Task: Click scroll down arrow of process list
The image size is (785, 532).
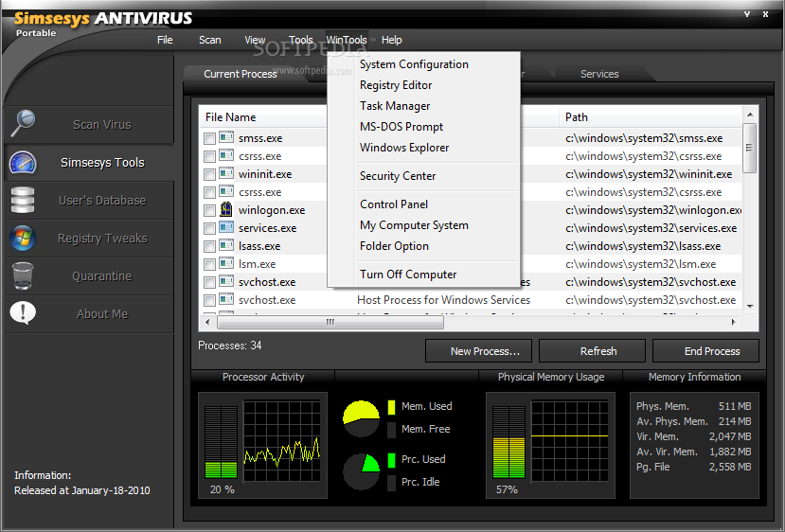Action: tap(750, 307)
